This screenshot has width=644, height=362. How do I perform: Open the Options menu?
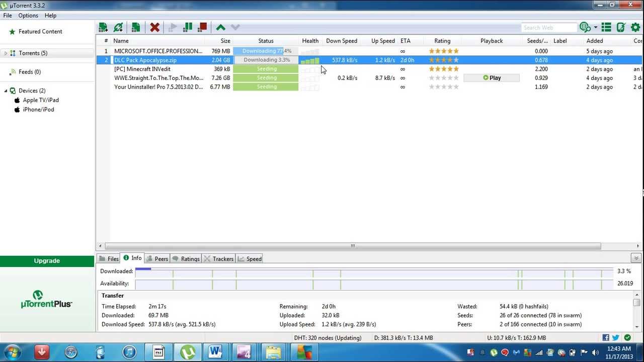click(28, 16)
